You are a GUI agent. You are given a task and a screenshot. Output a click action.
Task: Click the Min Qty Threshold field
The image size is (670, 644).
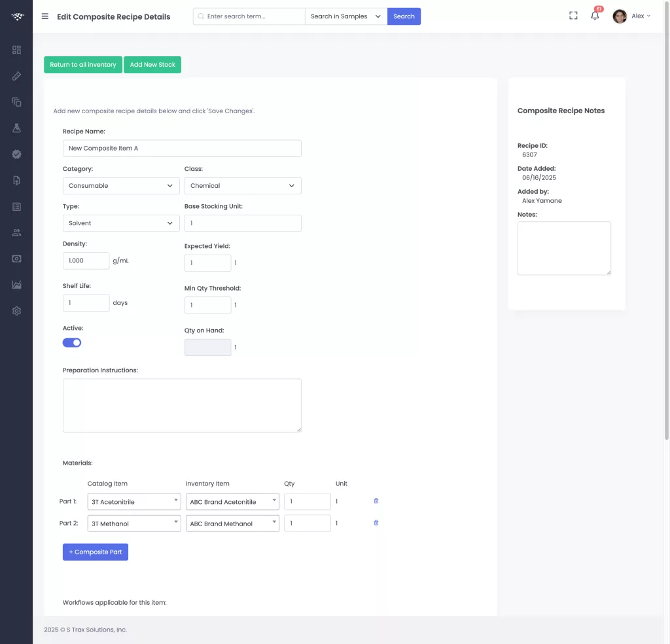pos(207,305)
